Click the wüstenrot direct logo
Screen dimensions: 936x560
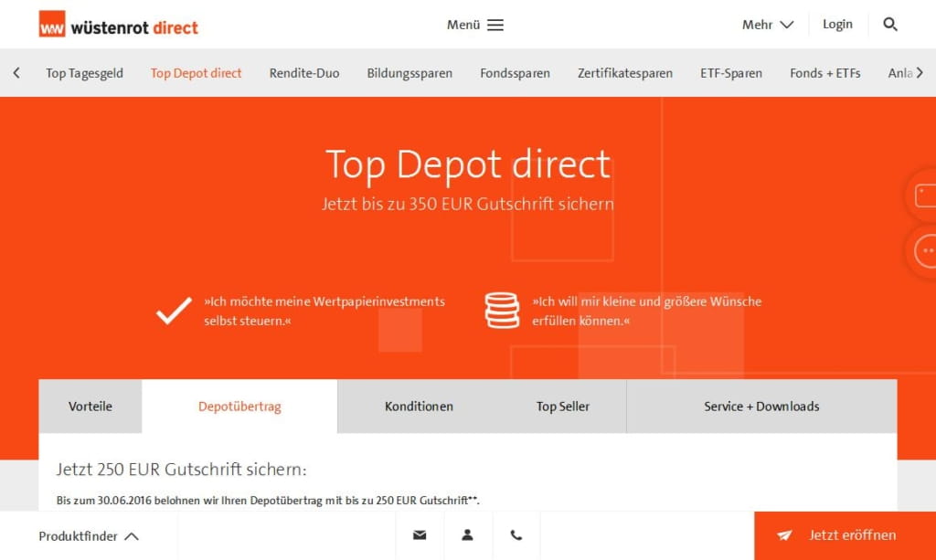pos(118,25)
